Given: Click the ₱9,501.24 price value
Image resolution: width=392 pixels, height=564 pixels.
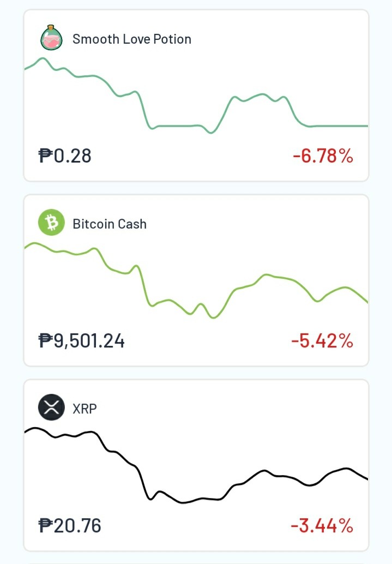Looking at the screenshot, I should click(81, 340).
